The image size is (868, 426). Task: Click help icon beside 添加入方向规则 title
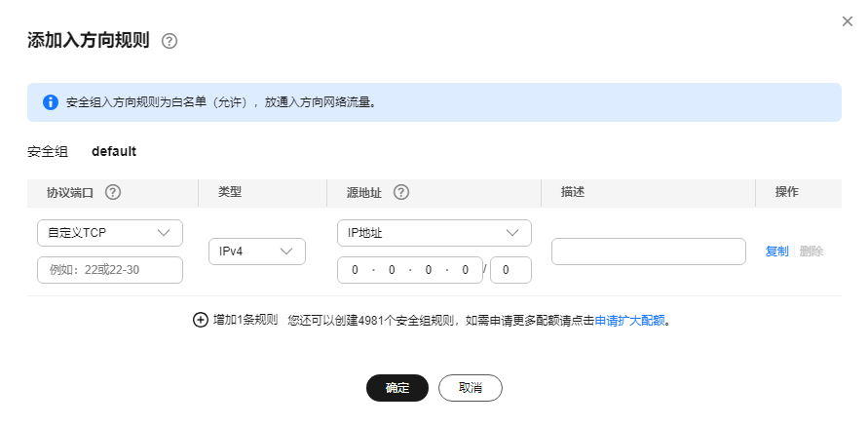click(170, 41)
